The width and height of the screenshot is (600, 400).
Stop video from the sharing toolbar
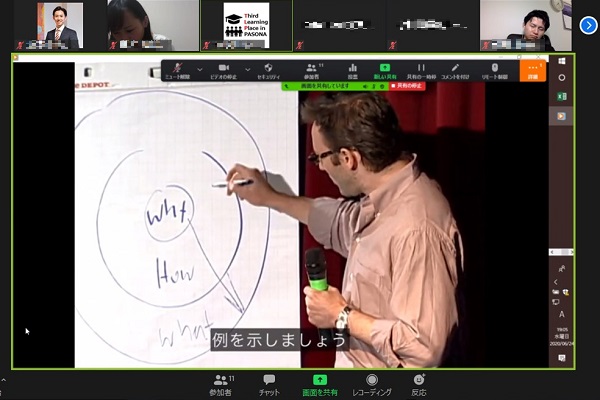pos(224,70)
